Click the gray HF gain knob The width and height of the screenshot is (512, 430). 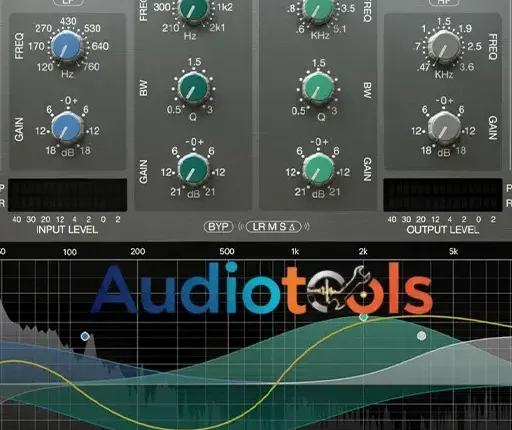[444, 128]
